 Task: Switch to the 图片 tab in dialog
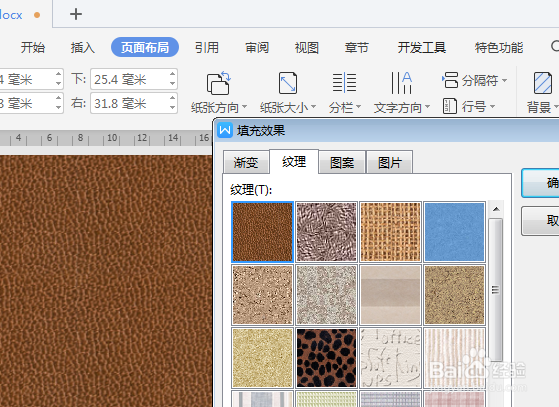pos(390,163)
